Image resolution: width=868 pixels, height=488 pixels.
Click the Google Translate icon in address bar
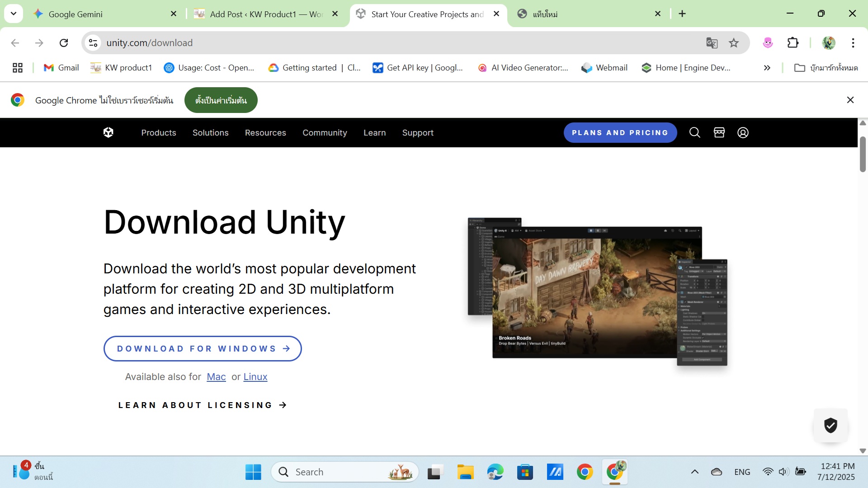(712, 43)
